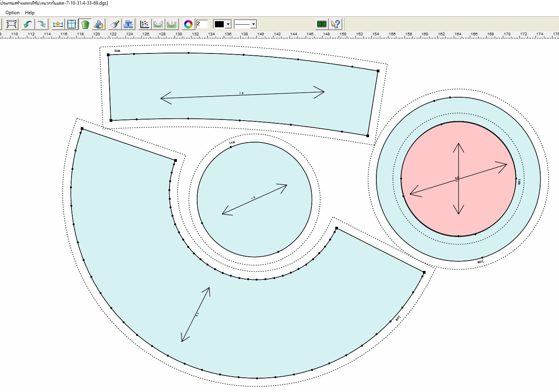Select the measure distance tool icon
This screenshot has height=392, width=559.
(58, 24)
